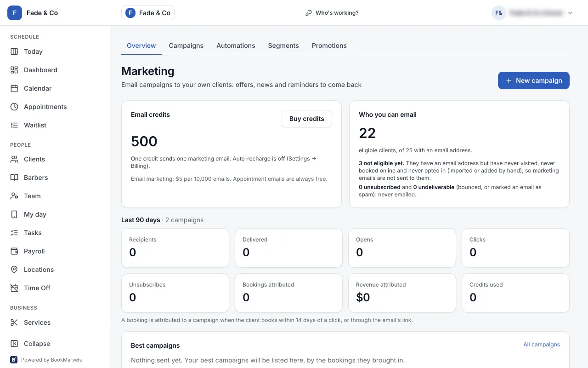Go to Today in the sidebar

33,52
